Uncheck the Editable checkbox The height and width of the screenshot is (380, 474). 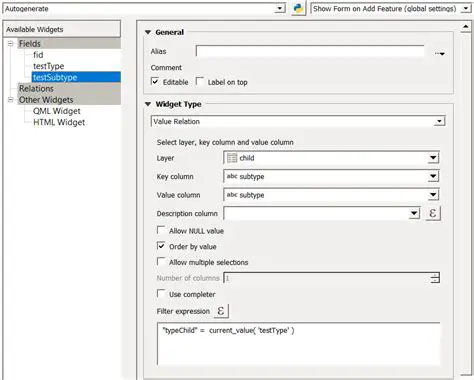[155, 81]
